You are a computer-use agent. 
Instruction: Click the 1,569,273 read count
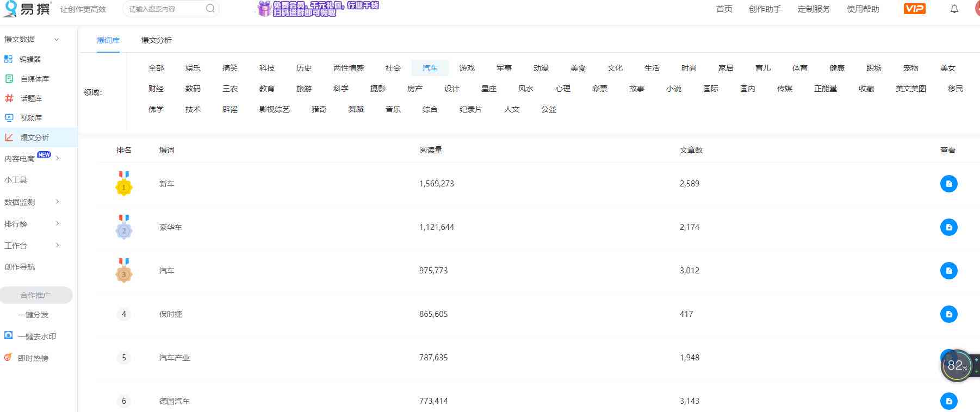pyautogui.click(x=437, y=184)
